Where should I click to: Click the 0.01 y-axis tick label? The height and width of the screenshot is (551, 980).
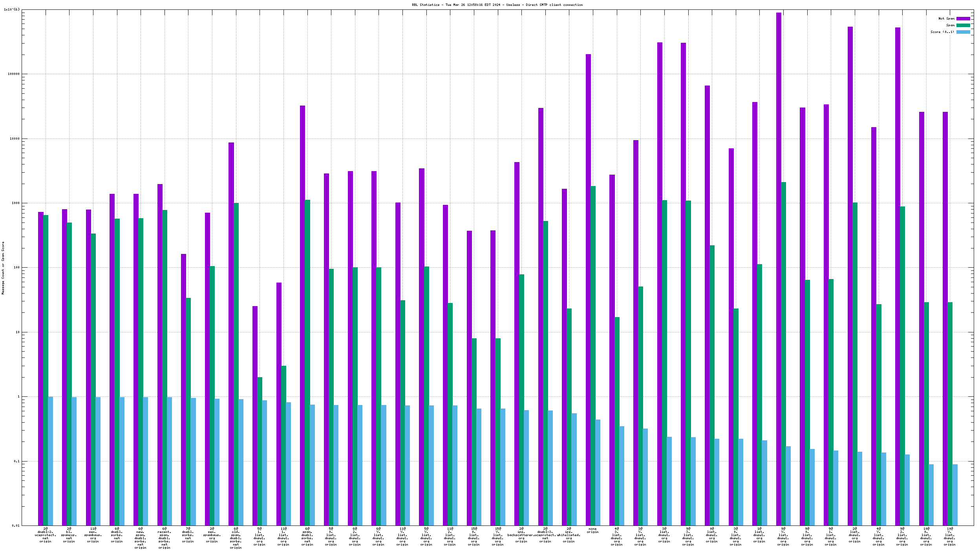click(x=15, y=525)
